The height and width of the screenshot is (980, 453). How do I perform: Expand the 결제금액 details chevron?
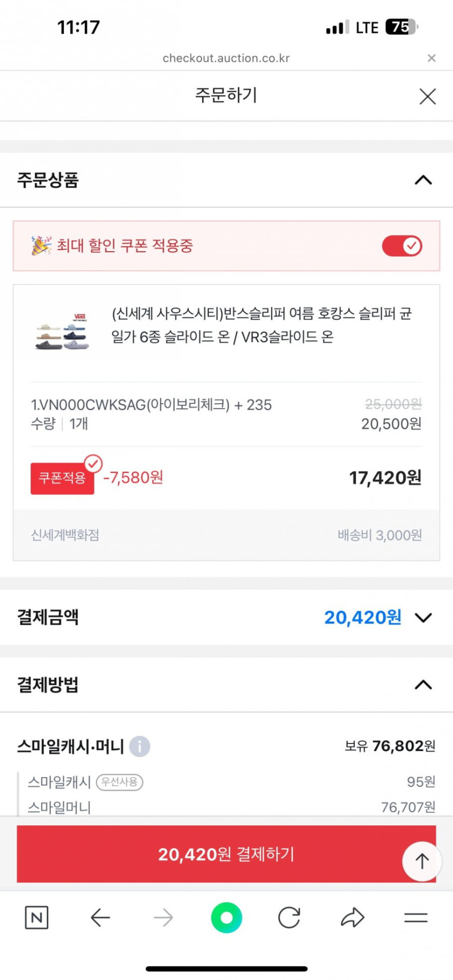tap(423, 618)
